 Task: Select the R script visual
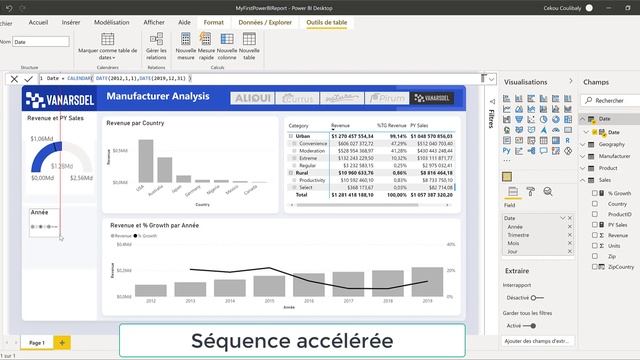click(568, 140)
